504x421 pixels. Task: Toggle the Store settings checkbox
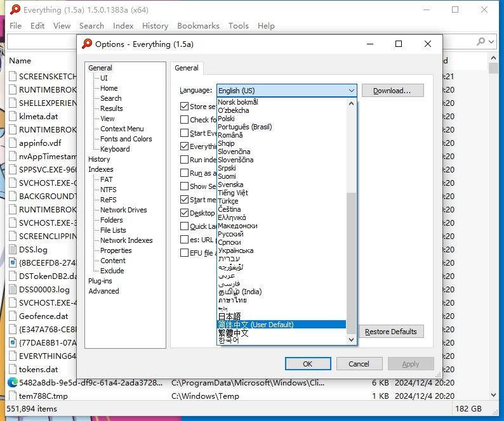pos(184,107)
